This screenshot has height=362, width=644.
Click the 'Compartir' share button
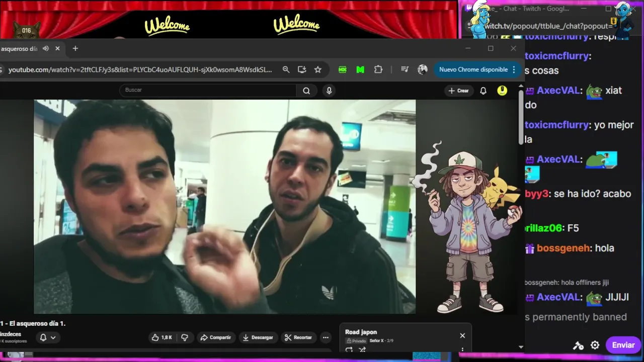coord(215,337)
